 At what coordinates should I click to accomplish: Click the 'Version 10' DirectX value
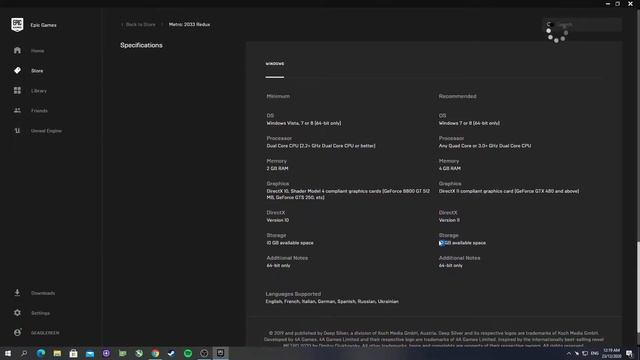coord(278,220)
